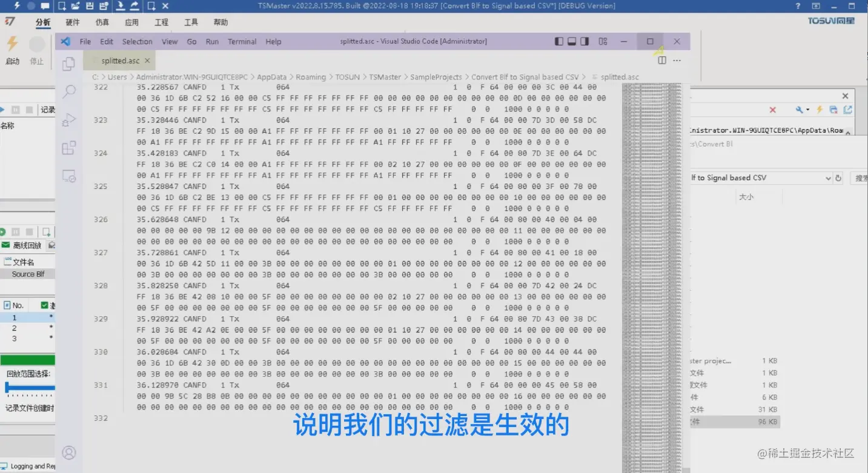Open the VS Code Accounts icon
Viewport: 868px width, 473px height.
69,452
